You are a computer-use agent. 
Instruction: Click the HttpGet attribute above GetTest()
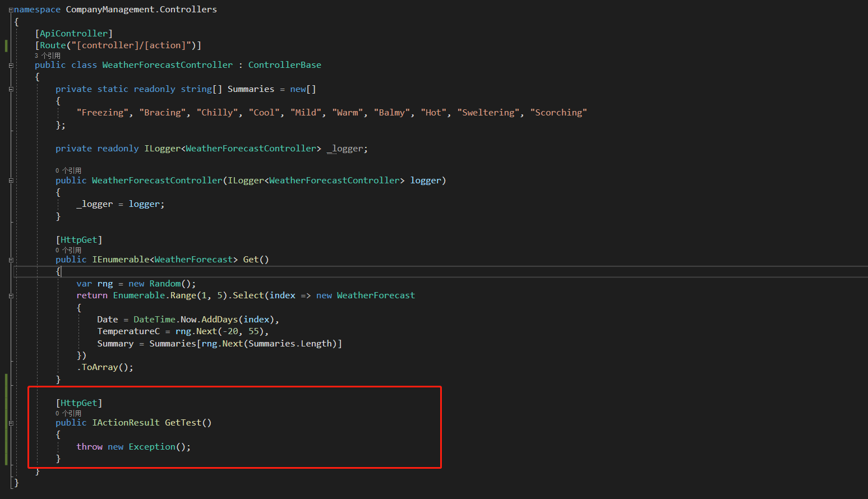79,403
